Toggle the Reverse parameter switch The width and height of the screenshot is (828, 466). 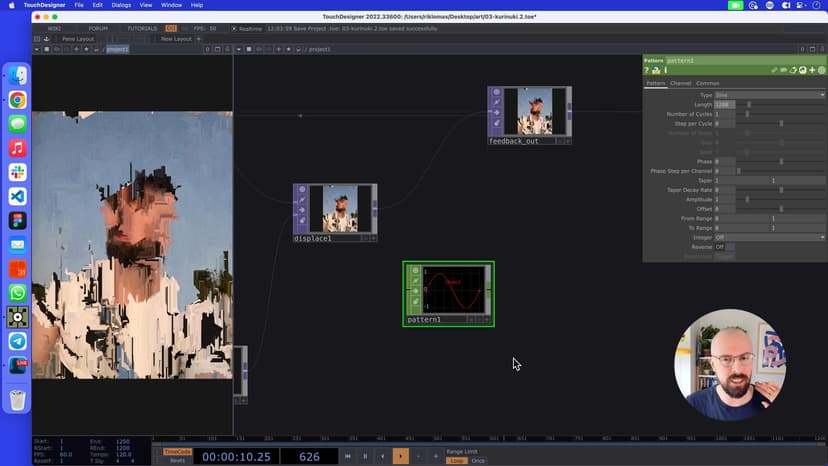tap(724, 247)
